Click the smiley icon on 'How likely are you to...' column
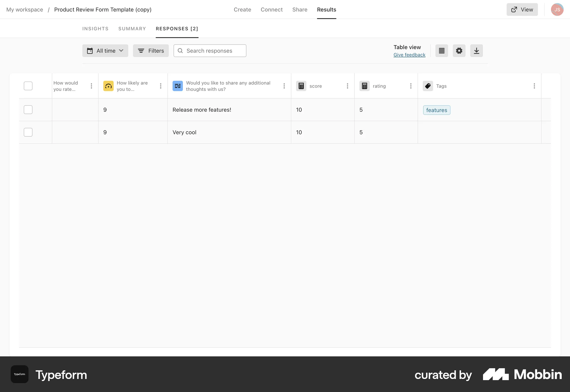This screenshot has width=570, height=392. (108, 86)
